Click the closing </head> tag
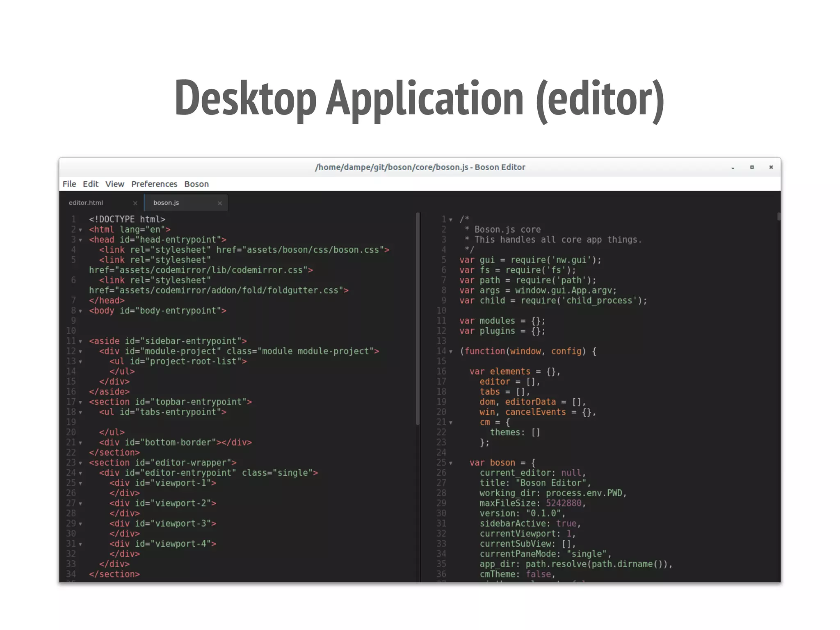840x630 pixels. 107,301
